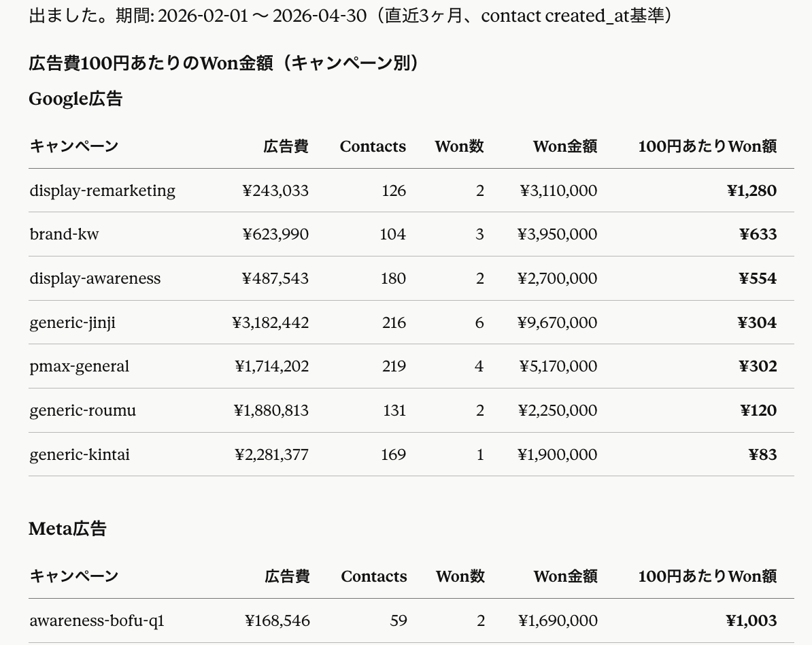Click Won数 value 4 for pmax-general

coord(479,367)
